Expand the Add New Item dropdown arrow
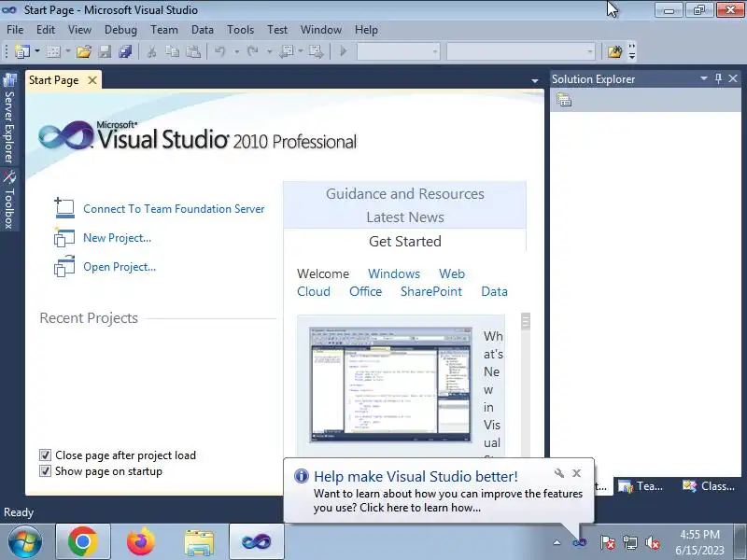The image size is (747, 560). click(68, 51)
